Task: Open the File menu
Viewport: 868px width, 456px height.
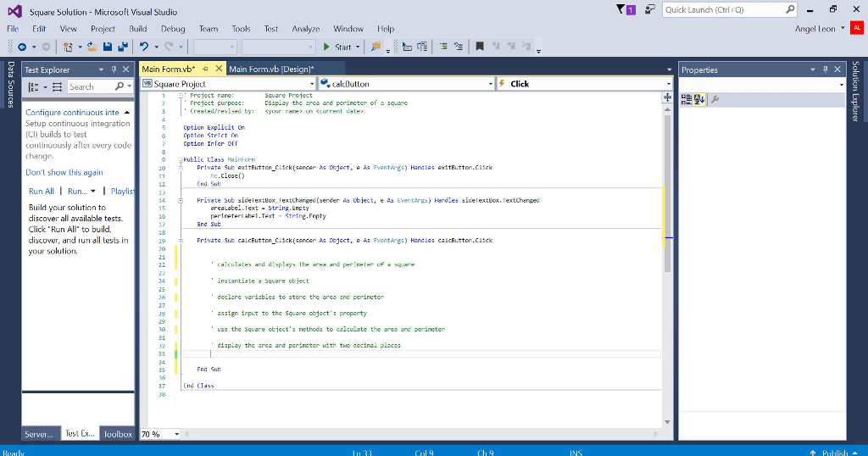Action: 13,29
